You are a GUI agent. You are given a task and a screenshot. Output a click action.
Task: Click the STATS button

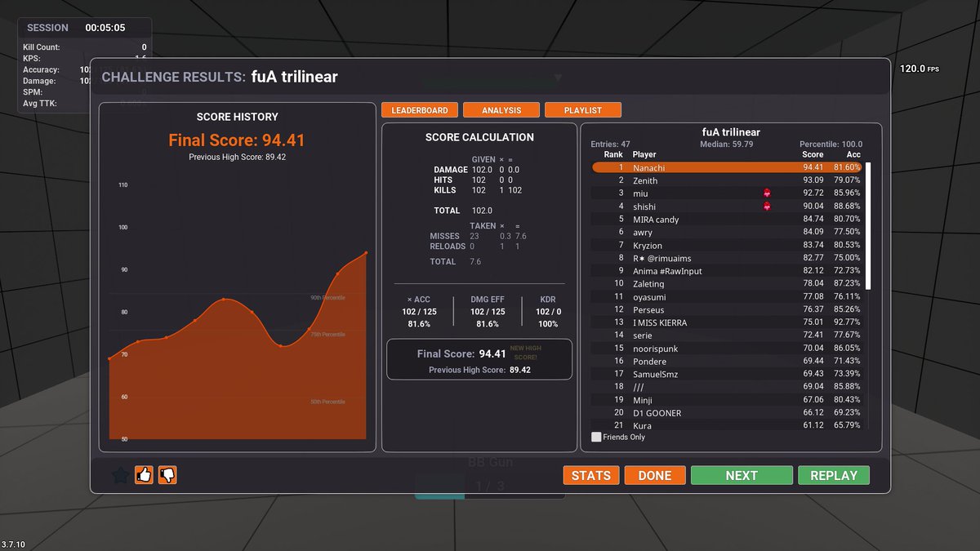[591, 475]
